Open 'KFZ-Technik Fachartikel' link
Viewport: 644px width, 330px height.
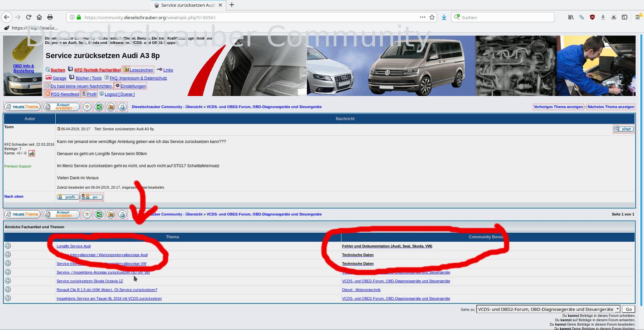pos(98,70)
